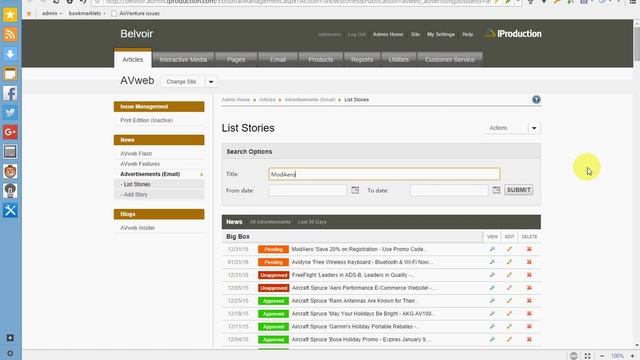The width and height of the screenshot is (640, 360).
Task: Edit the ModAero Save 20% story
Action: click(x=509, y=249)
